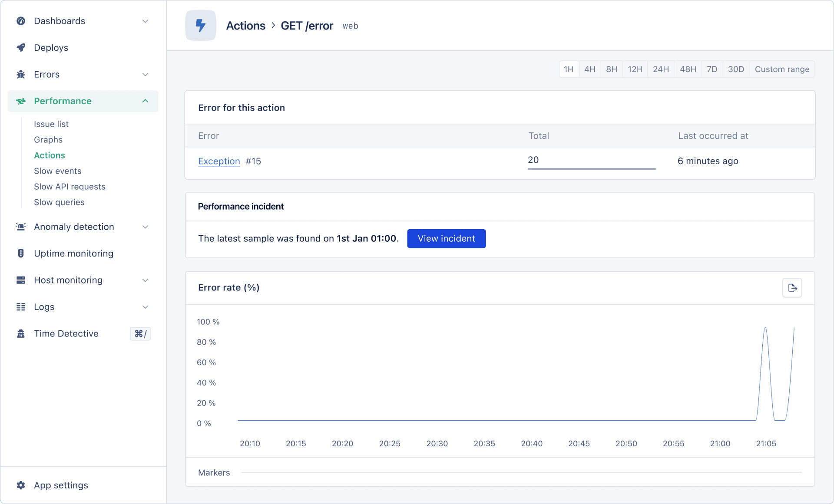This screenshot has width=834, height=504.
Task: Click the '21:00' time axis label
Action: click(x=720, y=444)
